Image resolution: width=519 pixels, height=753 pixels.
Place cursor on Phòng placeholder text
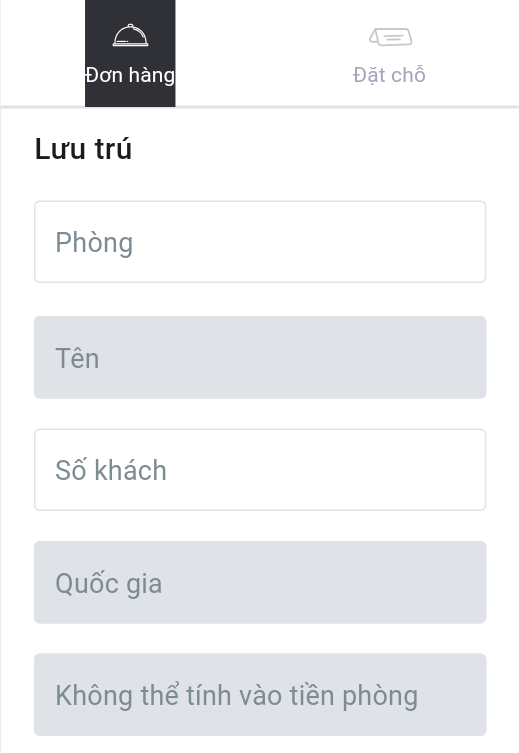pyautogui.click(x=94, y=243)
